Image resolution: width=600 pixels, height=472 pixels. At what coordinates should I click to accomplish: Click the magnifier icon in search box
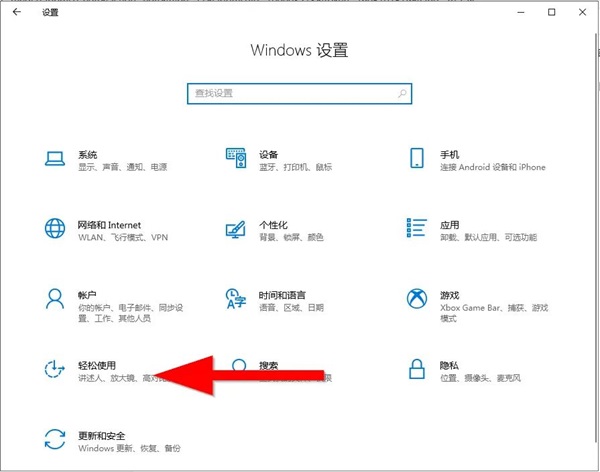(402, 93)
